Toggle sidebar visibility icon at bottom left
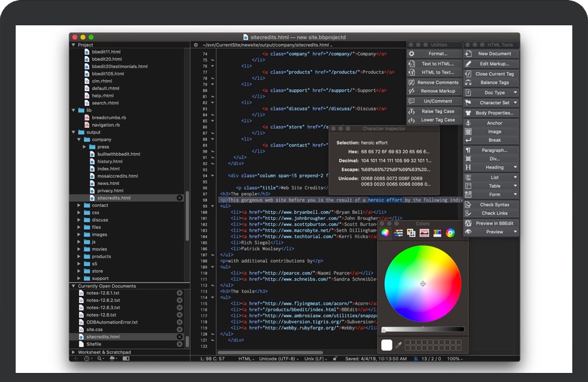Viewport: 588px width, 382px height. 126,359
